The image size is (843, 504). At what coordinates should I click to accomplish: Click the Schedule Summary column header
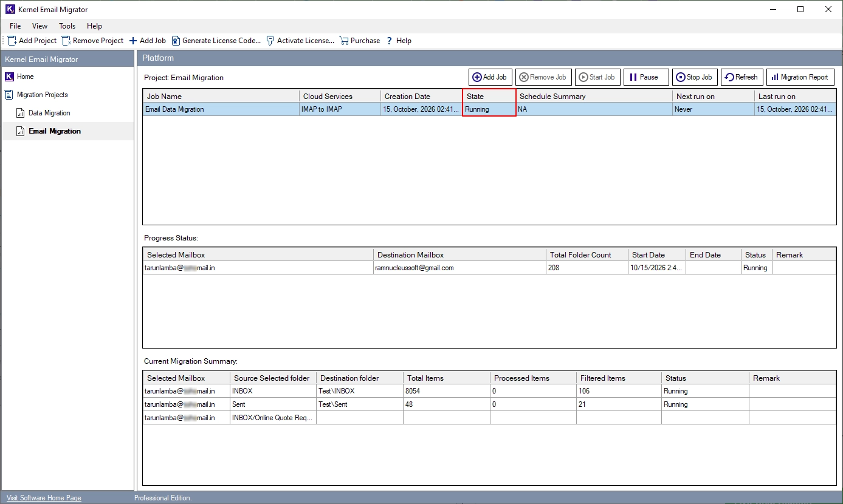click(594, 97)
